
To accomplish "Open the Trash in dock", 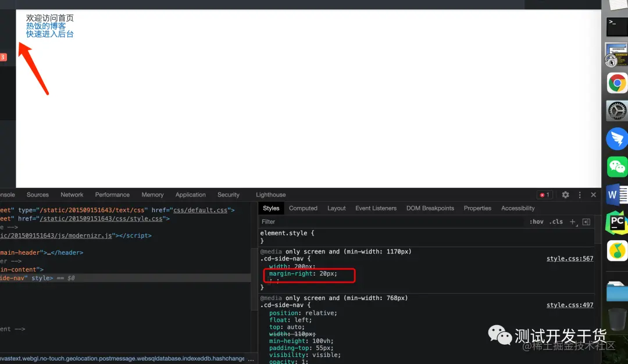I will click(617, 319).
